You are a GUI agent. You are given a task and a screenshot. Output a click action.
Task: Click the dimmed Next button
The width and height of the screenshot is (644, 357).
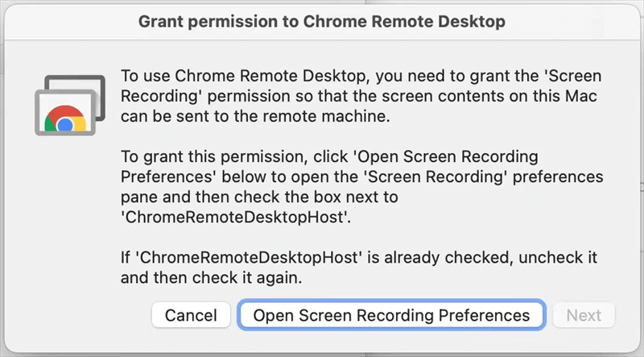pos(584,315)
